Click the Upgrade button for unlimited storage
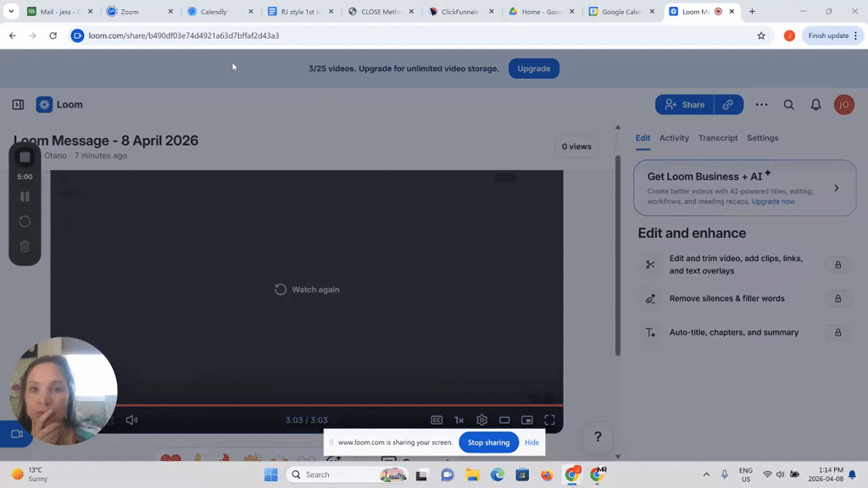Viewport: 868px width, 488px height. (x=533, y=69)
